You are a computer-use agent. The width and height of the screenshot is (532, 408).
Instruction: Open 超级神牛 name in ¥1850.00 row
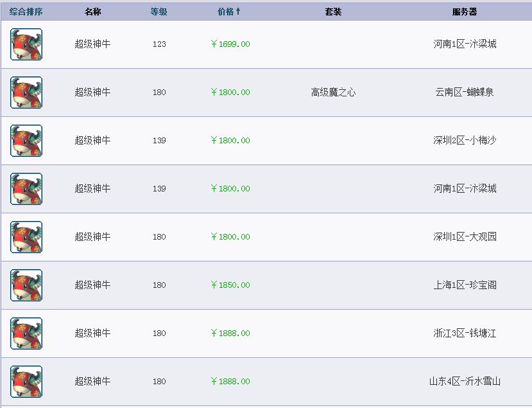coord(92,285)
